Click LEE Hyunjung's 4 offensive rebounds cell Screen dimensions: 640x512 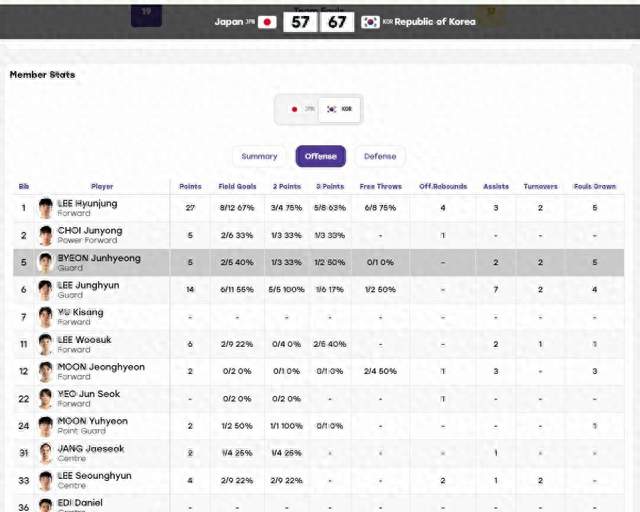point(443,208)
